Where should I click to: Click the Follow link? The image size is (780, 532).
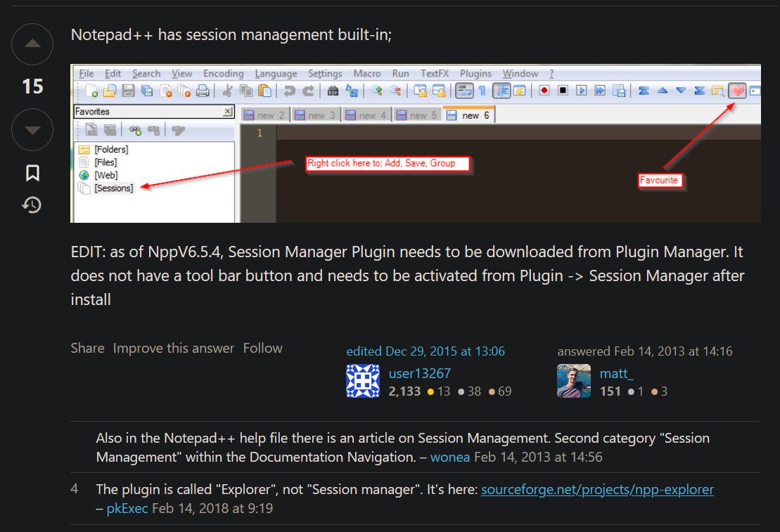click(262, 348)
